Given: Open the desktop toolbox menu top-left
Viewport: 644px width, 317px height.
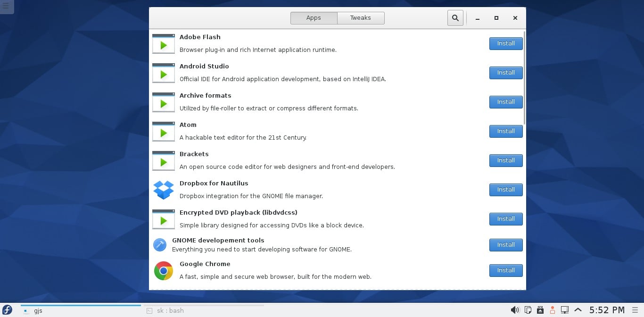Looking at the screenshot, I should pos(6,6).
